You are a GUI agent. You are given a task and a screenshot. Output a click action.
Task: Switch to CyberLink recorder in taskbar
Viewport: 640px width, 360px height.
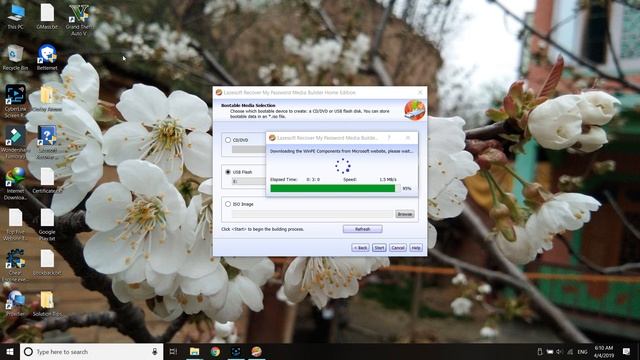[236, 351]
